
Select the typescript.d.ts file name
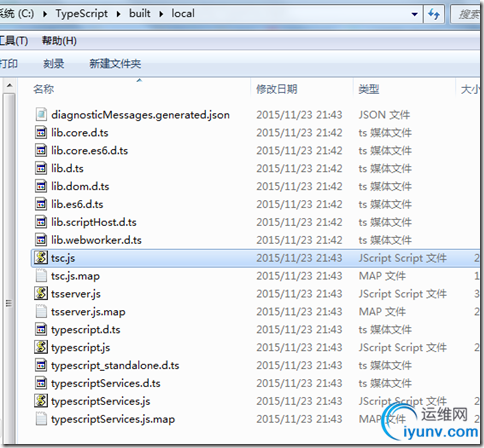86,330
